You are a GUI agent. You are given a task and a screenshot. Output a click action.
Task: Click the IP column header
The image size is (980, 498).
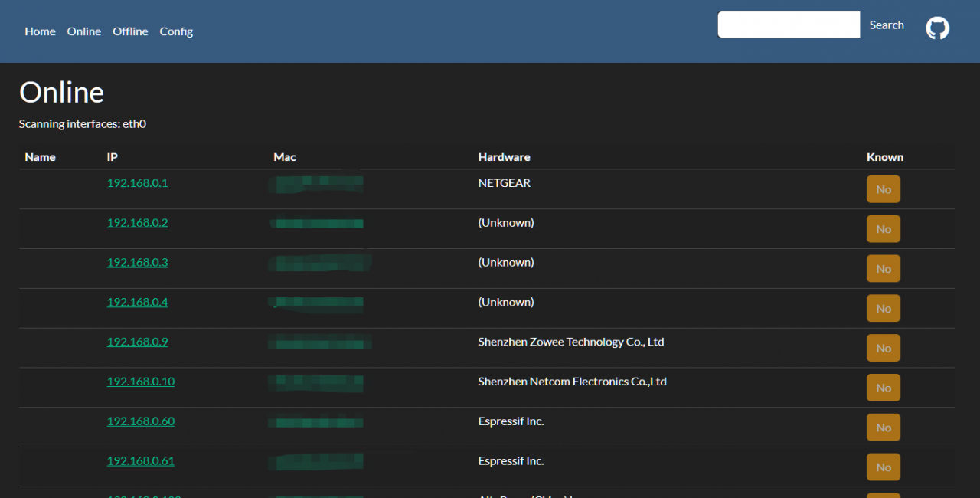tap(113, 157)
